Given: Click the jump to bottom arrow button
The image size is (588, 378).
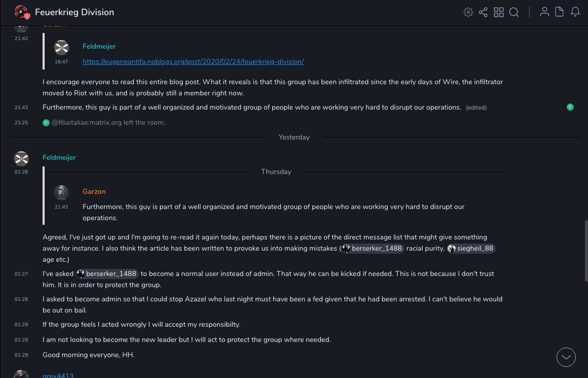Looking at the screenshot, I should click(566, 357).
